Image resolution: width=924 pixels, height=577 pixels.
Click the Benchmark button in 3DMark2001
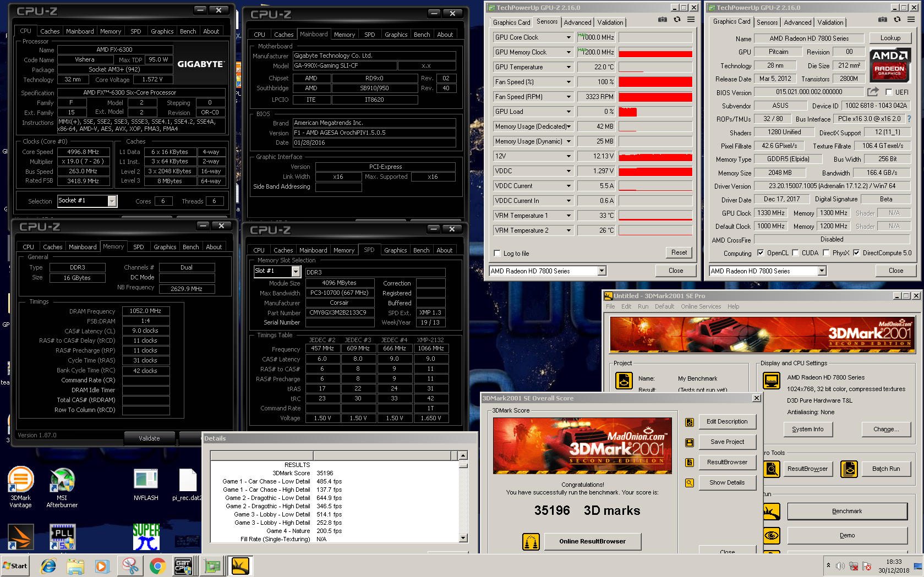click(x=847, y=512)
